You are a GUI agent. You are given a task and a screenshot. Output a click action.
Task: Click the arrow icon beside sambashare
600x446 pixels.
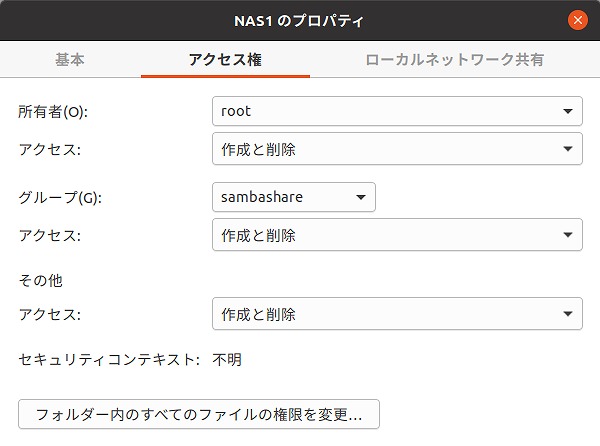coord(361,197)
